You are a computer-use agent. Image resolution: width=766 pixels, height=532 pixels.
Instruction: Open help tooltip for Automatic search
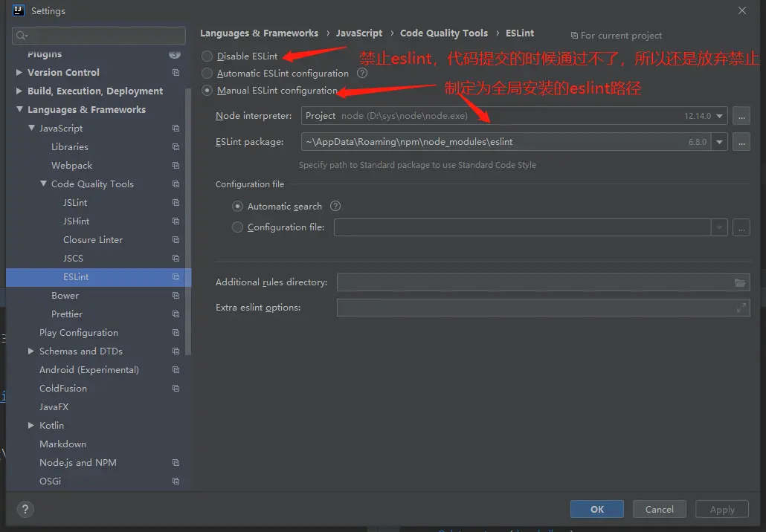[335, 206]
